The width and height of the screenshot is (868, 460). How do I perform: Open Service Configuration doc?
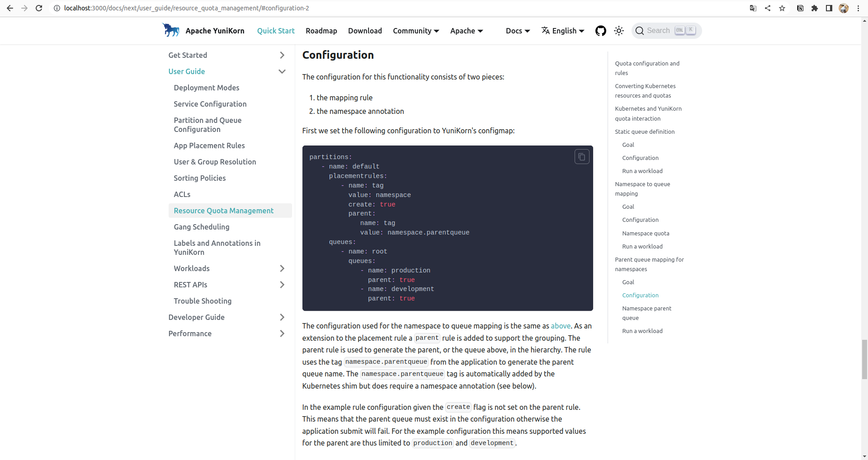(210, 104)
